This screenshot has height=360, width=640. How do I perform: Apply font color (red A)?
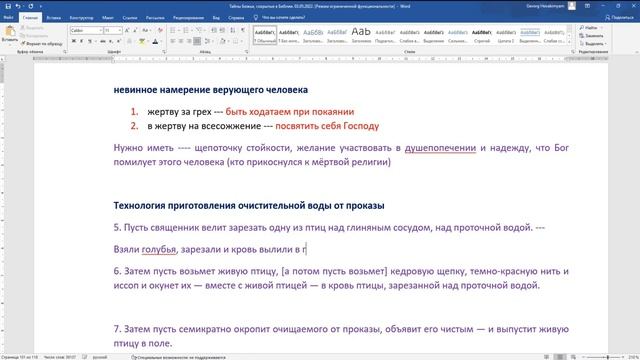coord(155,41)
